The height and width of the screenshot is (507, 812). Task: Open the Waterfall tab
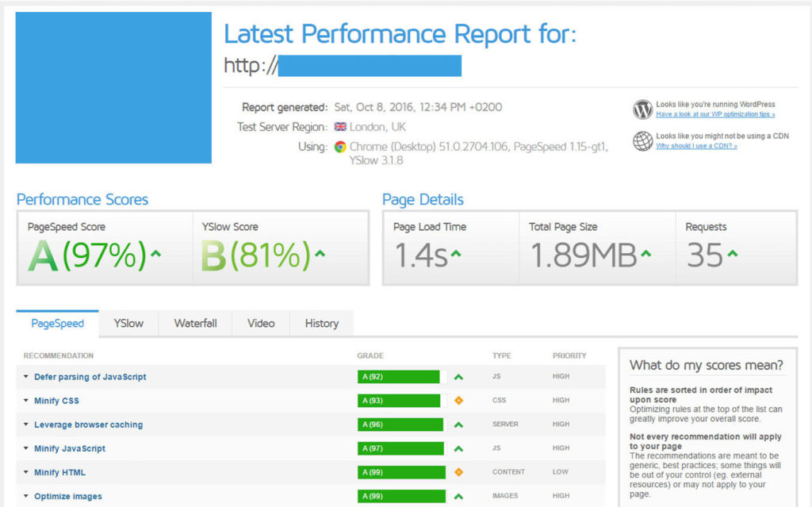tap(195, 324)
